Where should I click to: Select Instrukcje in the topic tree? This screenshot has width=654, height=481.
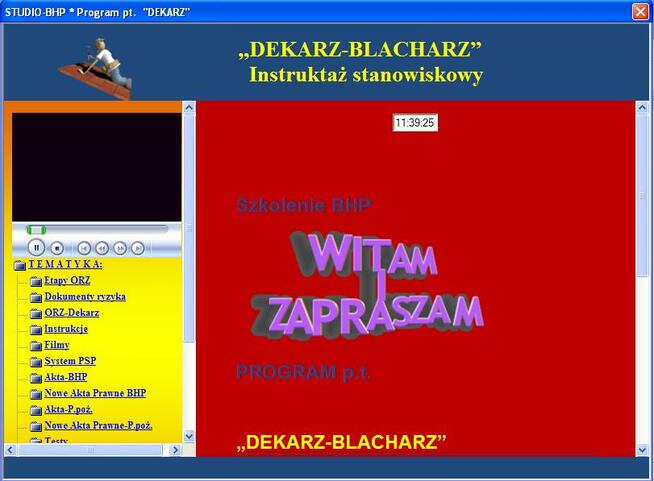pos(66,329)
